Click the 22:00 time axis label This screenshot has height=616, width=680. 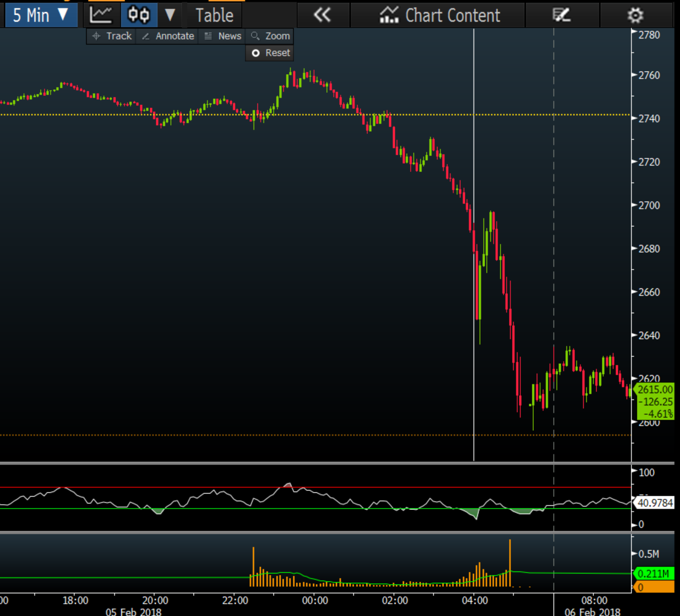235,601
